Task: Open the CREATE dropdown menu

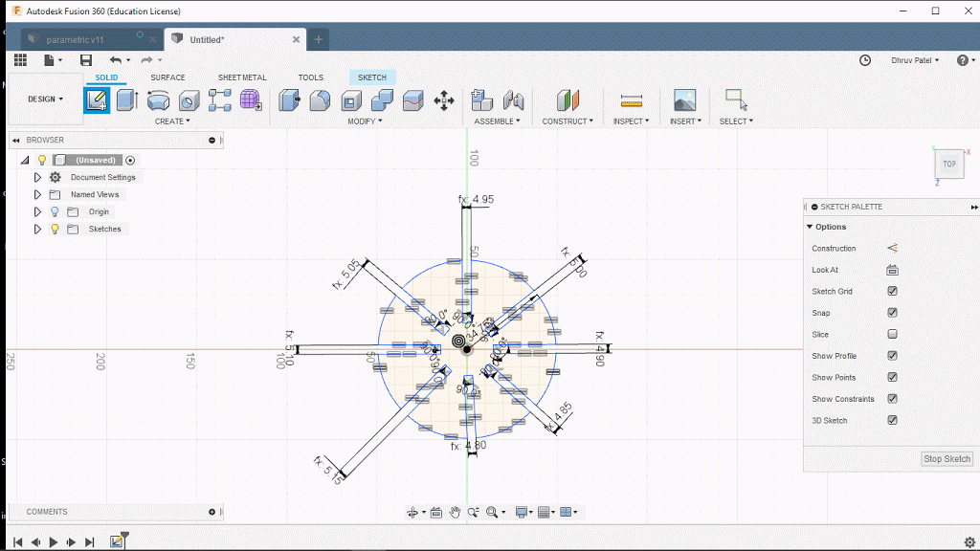Action: point(172,121)
